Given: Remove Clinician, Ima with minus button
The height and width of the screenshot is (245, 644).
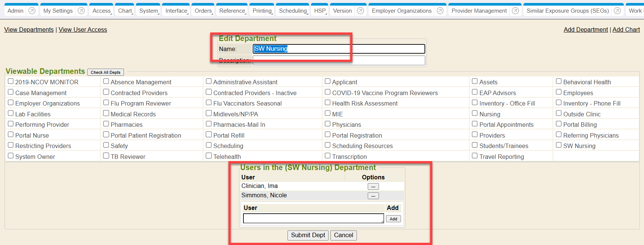Looking at the screenshot, I should pos(373,186).
